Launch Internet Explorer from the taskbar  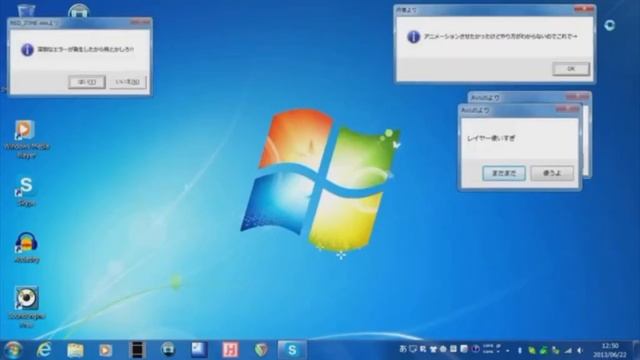pos(44,350)
